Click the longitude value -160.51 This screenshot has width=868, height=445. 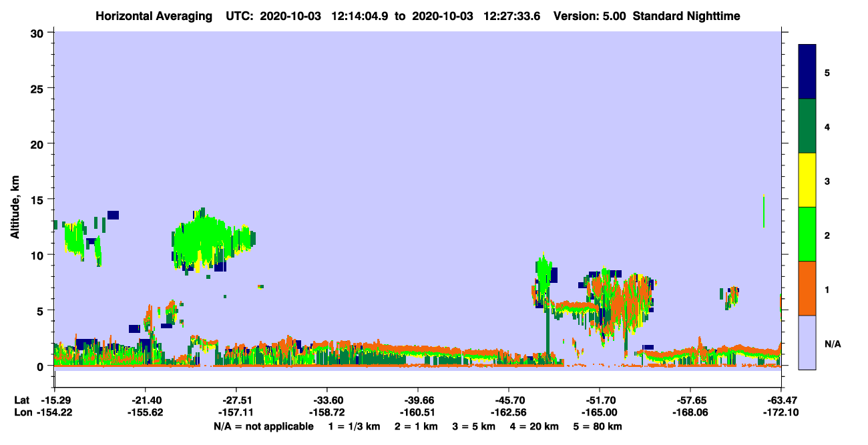click(x=418, y=413)
